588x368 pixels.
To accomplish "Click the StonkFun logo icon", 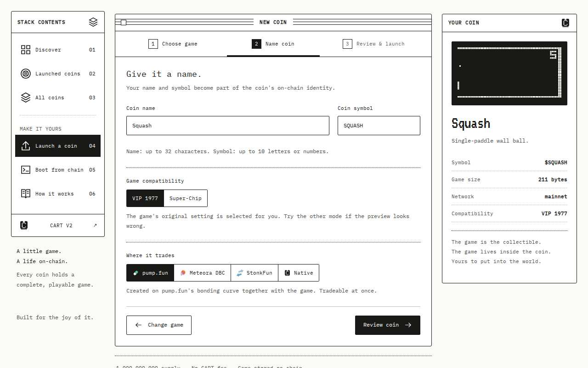I will [240, 273].
